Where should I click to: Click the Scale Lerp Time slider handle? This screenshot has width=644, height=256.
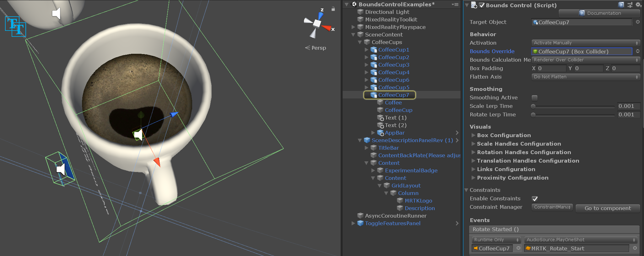pos(533,106)
